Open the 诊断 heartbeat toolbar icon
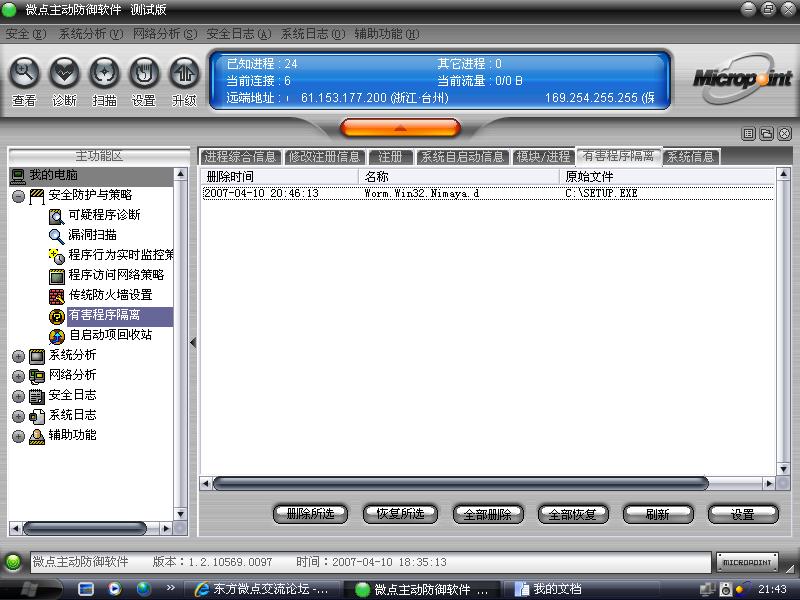The width and height of the screenshot is (800, 600). [x=64, y=72]
